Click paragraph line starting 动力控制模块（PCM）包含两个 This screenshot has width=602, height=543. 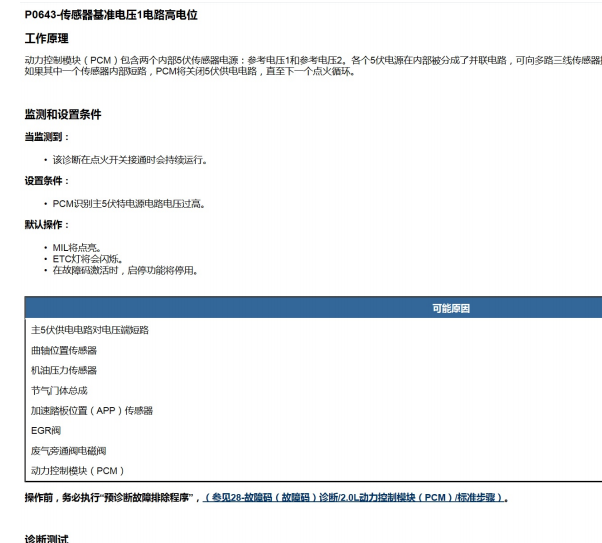click(x=313, y=60)
